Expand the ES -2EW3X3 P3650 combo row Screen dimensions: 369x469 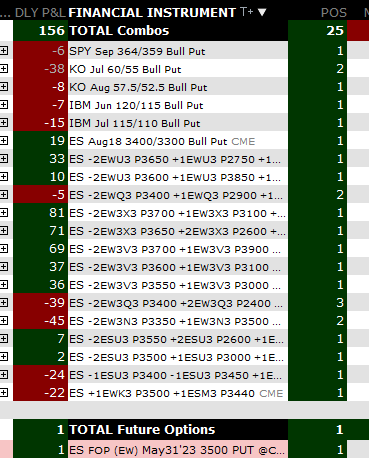tap(4, 231)
